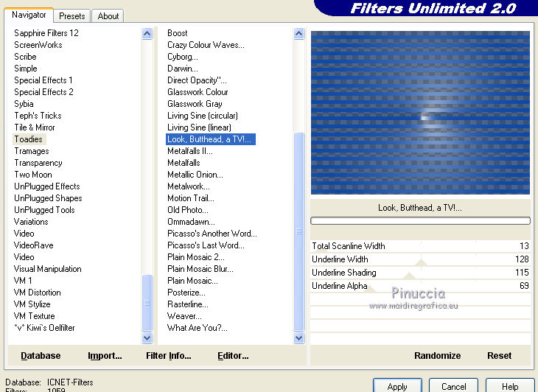Choose the Weaver... filter
The height and width of the screenshot is (392, 538).
[184, 316]
